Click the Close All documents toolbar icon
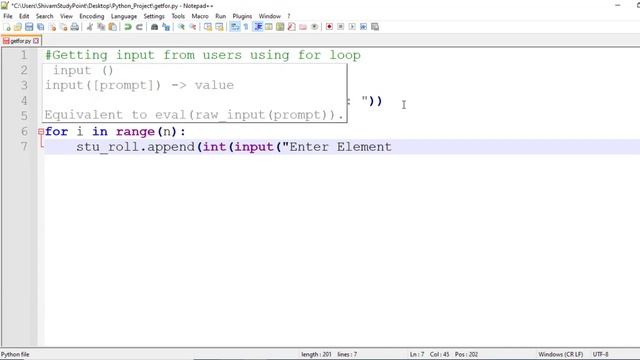The height and width of the screenshot is (360, 640). click(63, 27)
